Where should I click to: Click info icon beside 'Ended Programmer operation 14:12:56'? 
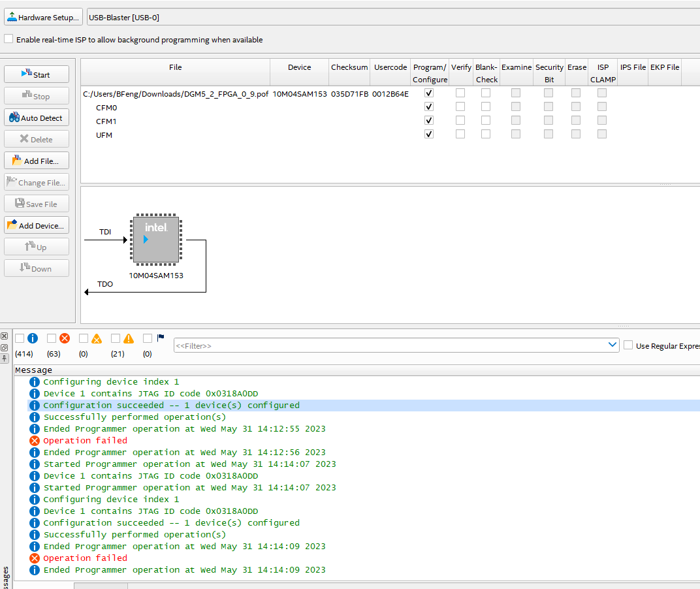coord(35,453)
